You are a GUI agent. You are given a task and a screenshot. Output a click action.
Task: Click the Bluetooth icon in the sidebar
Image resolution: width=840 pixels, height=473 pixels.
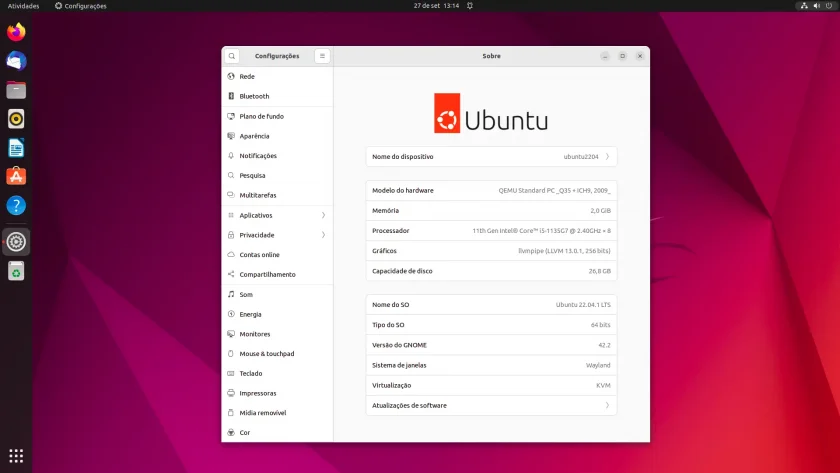click(x=231, y=96)
